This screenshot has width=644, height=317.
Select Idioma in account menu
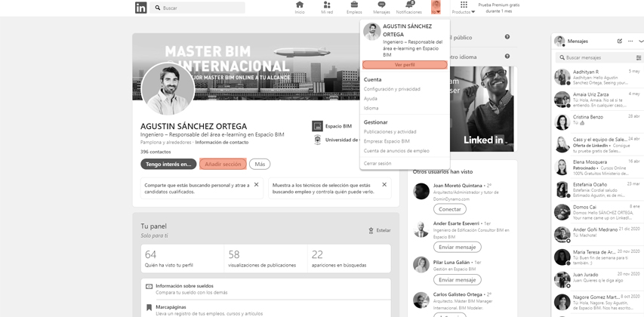pos(371,108)
